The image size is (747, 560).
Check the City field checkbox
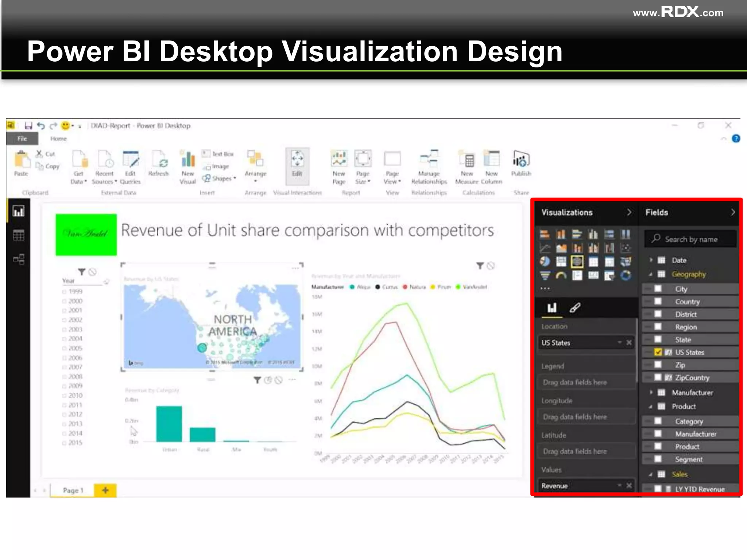[658, 289]
